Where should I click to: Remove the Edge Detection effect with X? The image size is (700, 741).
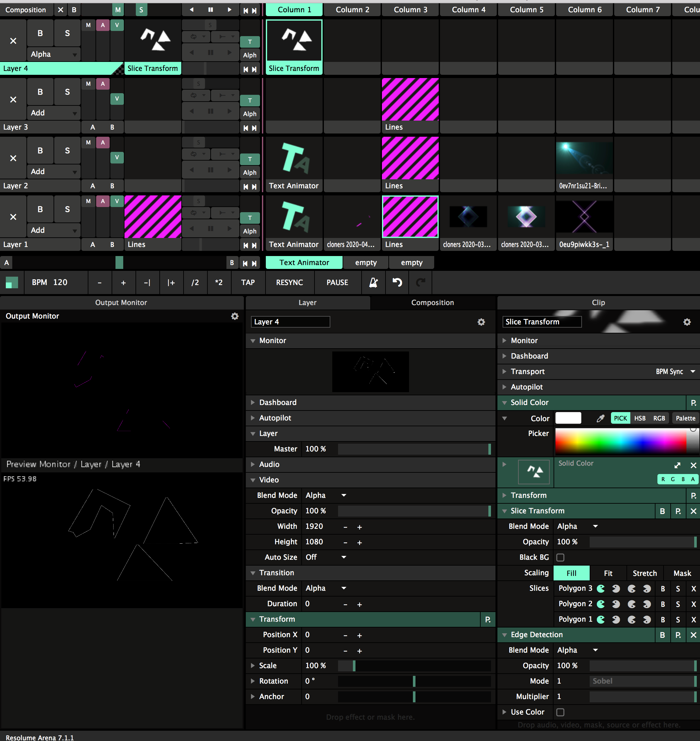[693, 635]
